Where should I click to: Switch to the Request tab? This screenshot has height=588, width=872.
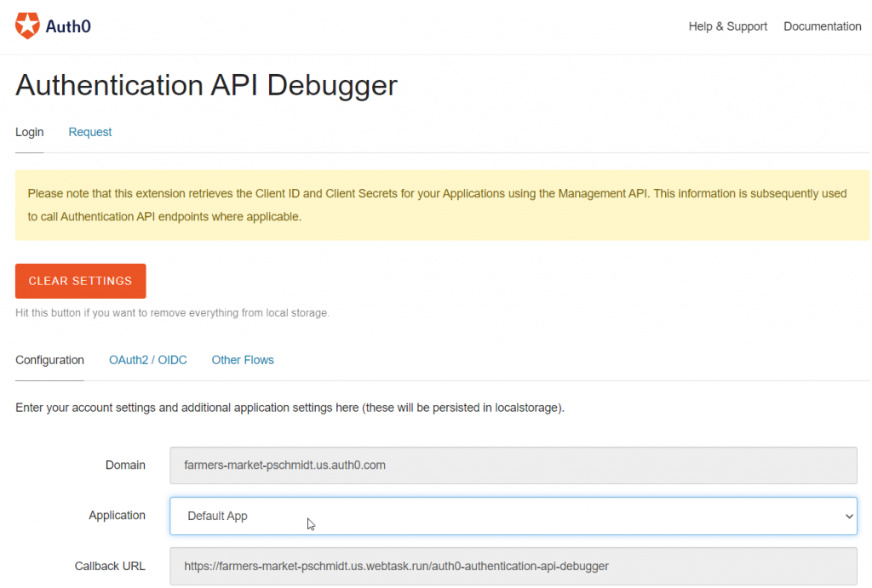click(89, 132)
